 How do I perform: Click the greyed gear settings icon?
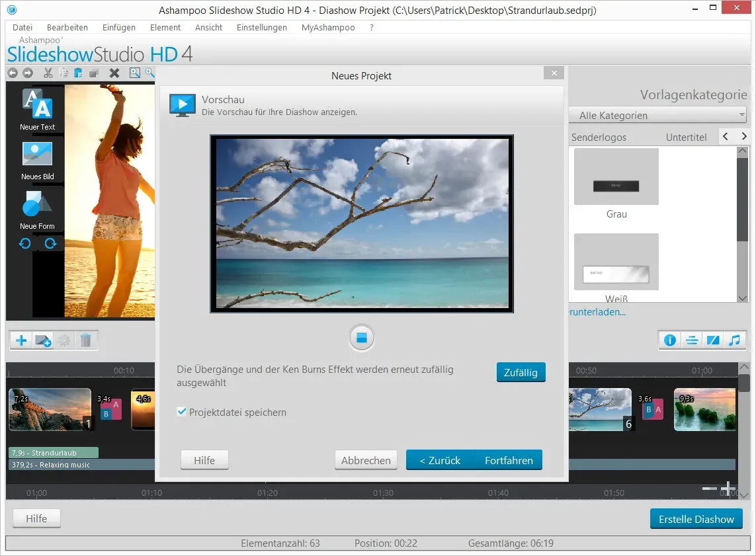tap(64, 340)
